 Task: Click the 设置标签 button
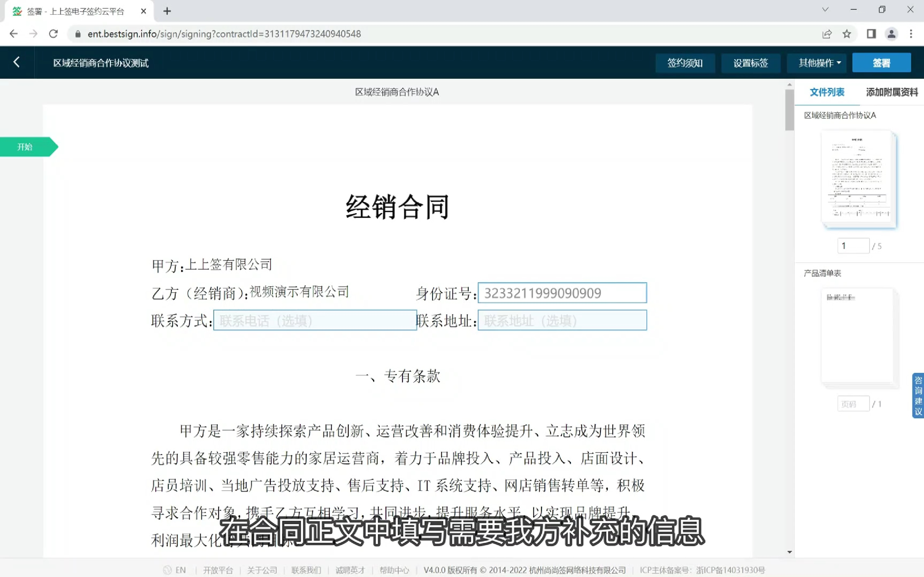[751, 62]
